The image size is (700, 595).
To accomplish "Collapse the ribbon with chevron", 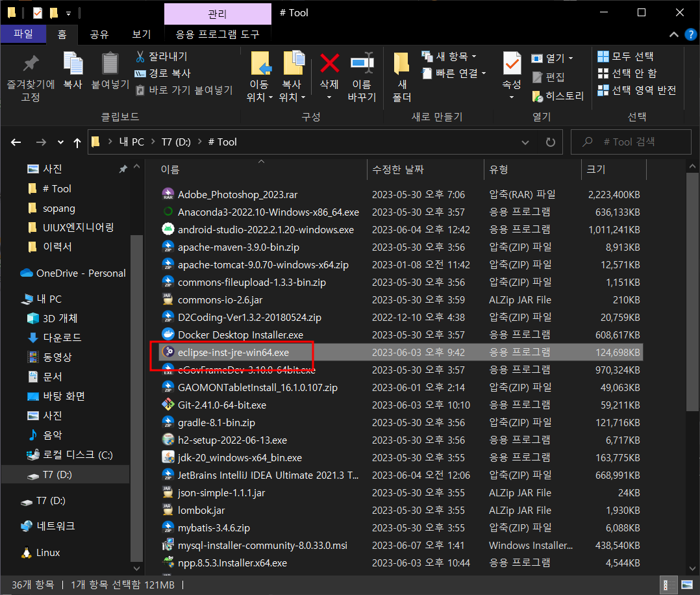I will (673, 34).
